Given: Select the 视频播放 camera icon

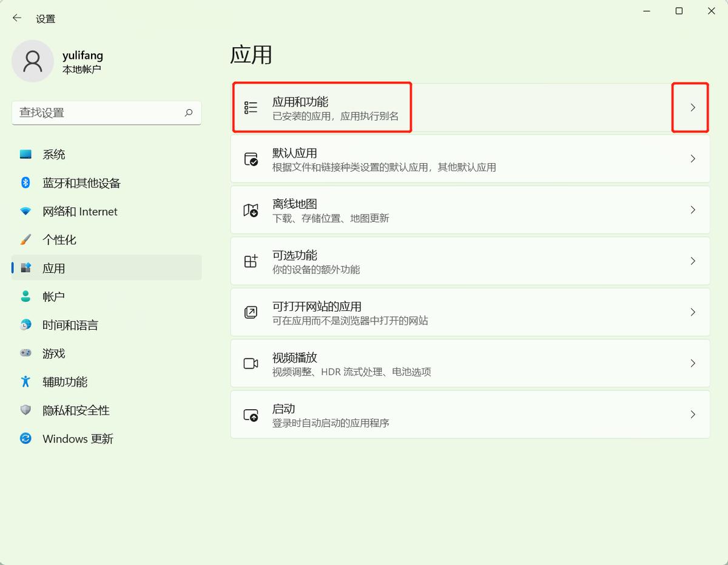Looking at the screenshot, I should click(251, 363).
